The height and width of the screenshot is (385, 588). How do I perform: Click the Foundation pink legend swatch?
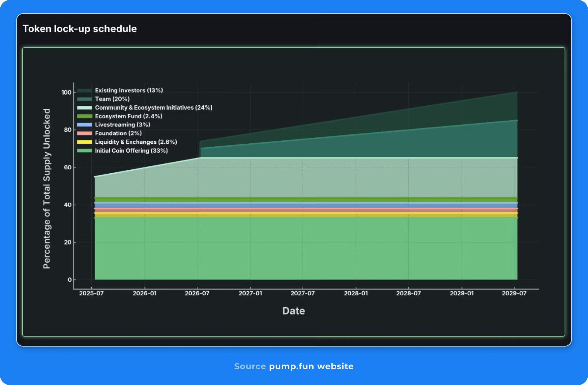(84, 133)
